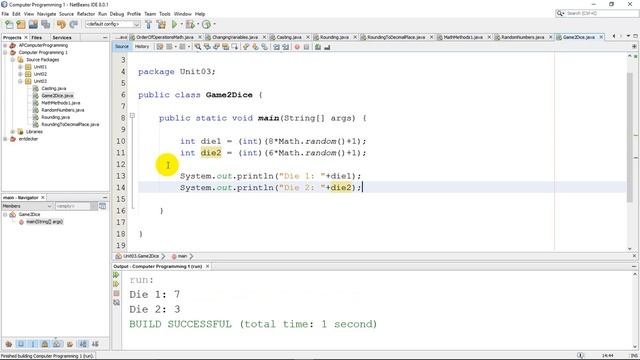Open the Members dropdown in Navigator

point(27,206)
